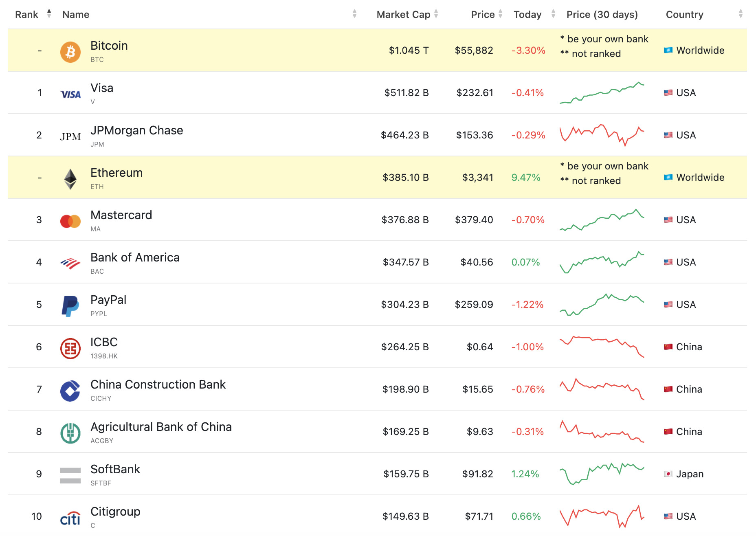Click the Japan flag in SoftBank row

(668, 474)
